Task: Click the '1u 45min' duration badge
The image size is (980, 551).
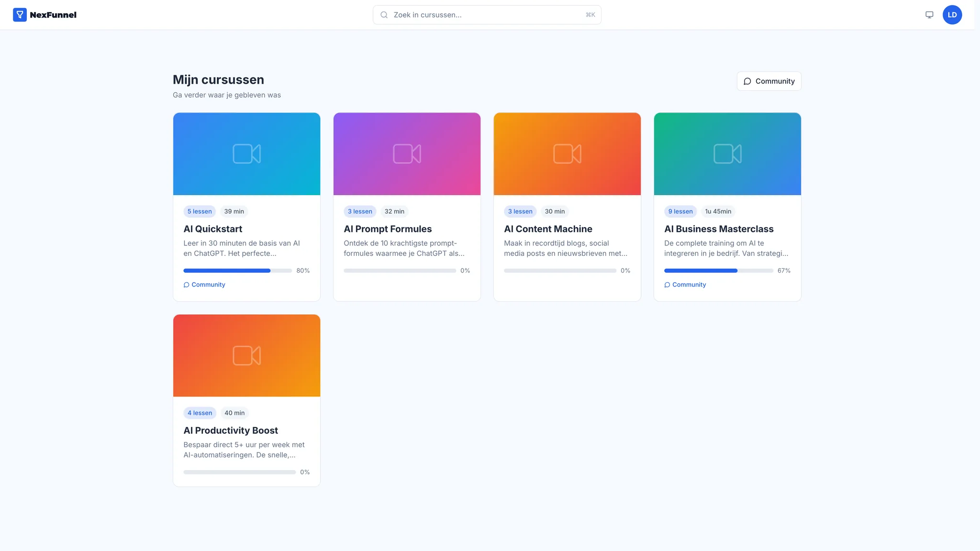Action: (718, 211)
